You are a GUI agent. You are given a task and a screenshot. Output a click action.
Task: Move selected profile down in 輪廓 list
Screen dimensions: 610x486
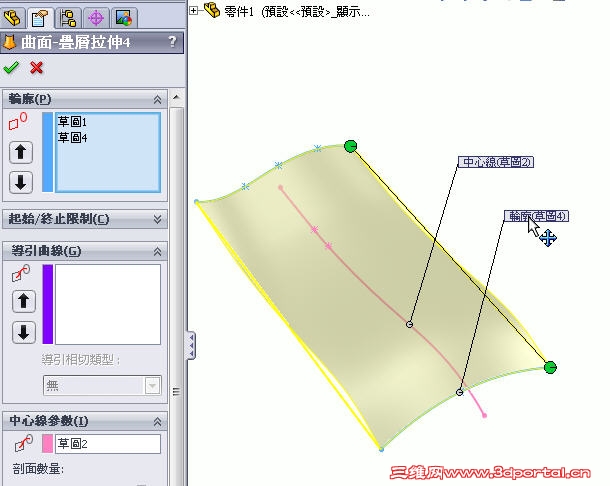[x=21, y=182]
